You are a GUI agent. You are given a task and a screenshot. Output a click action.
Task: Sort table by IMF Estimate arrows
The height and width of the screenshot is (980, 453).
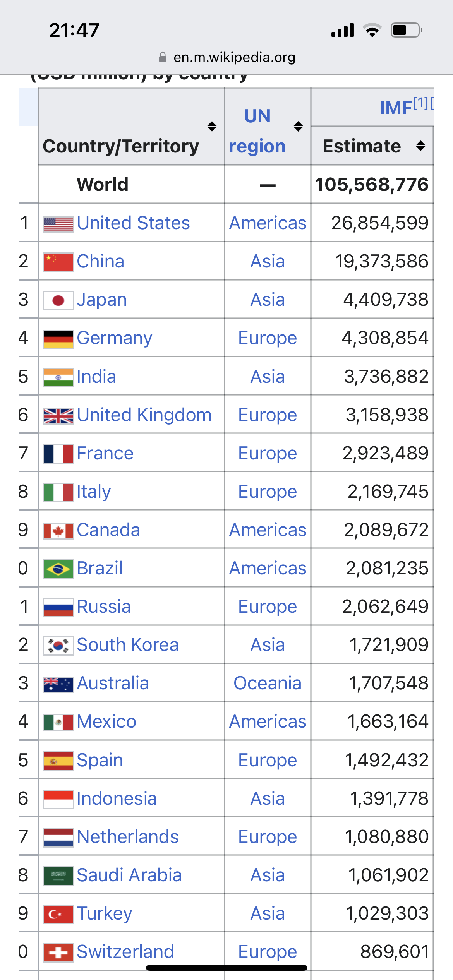click(421, 146)
